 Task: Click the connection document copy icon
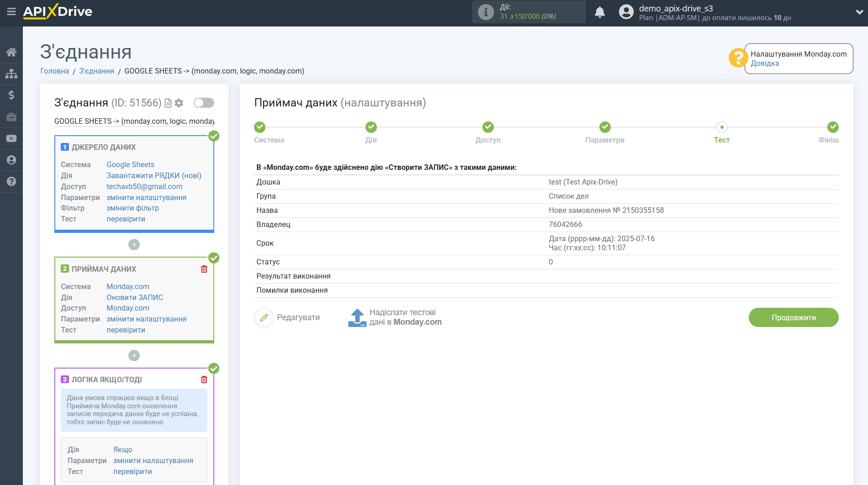168,103
